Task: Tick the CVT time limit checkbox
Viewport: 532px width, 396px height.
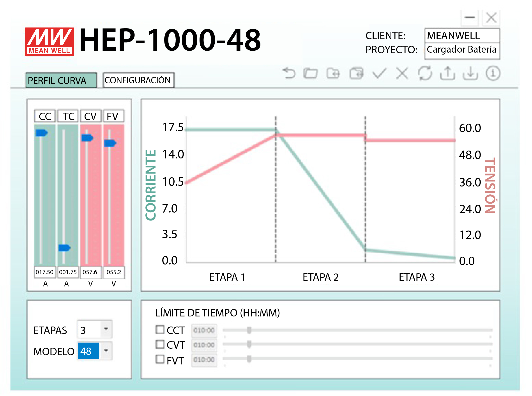Action: 160,345
